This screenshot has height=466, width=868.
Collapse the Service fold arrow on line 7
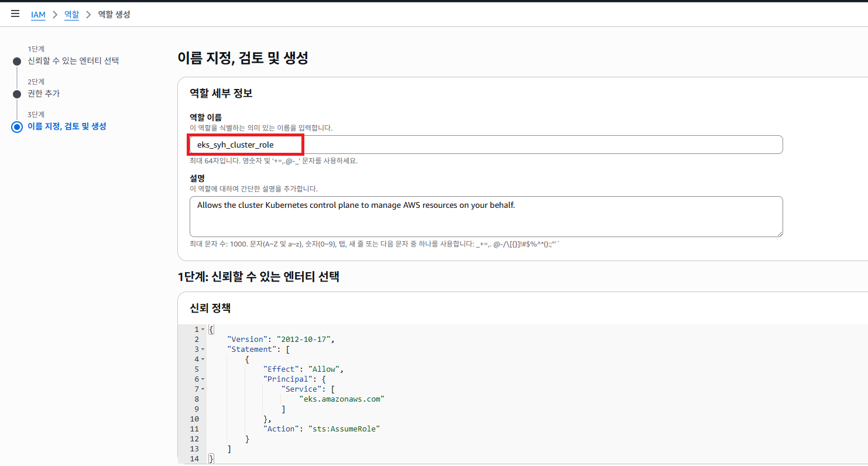point(203,389)
